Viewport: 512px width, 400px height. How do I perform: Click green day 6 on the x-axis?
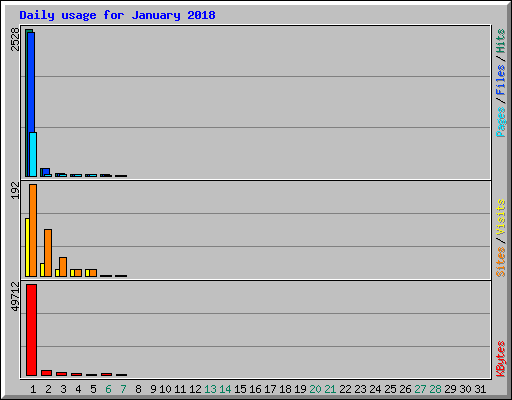click(x=108, y=389)
